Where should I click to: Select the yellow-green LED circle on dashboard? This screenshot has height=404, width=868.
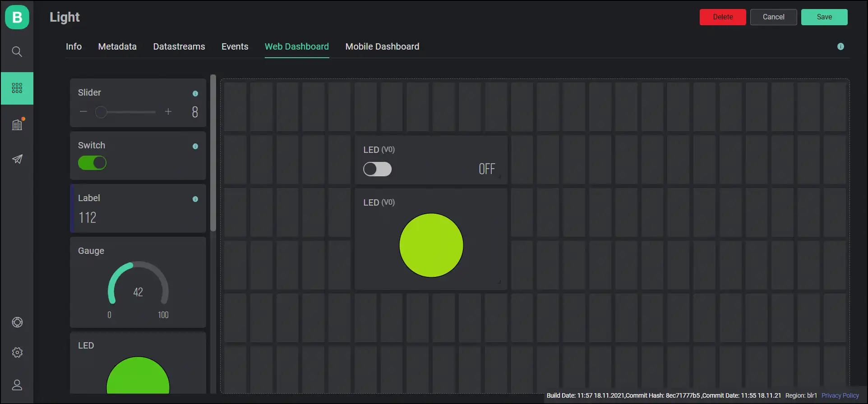pos(431,245)
